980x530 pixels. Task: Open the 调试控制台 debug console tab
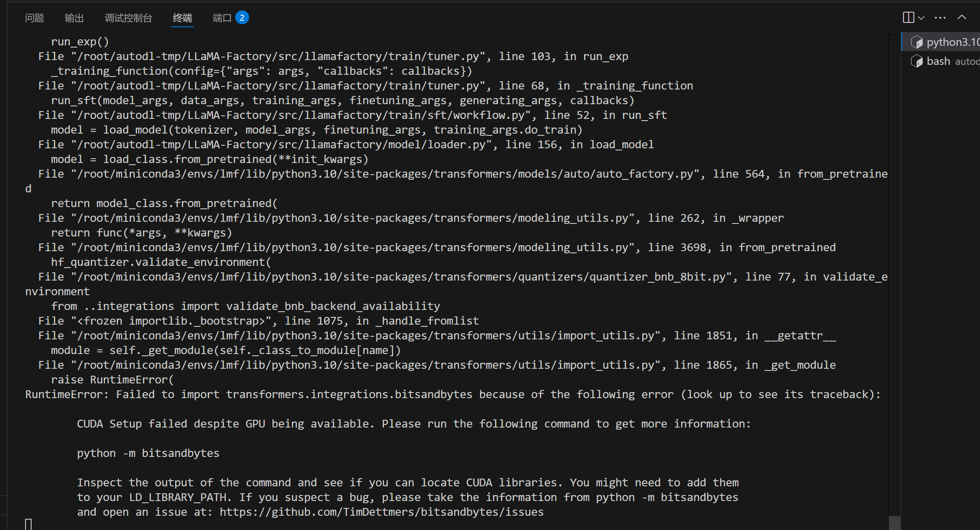[128, 18]
